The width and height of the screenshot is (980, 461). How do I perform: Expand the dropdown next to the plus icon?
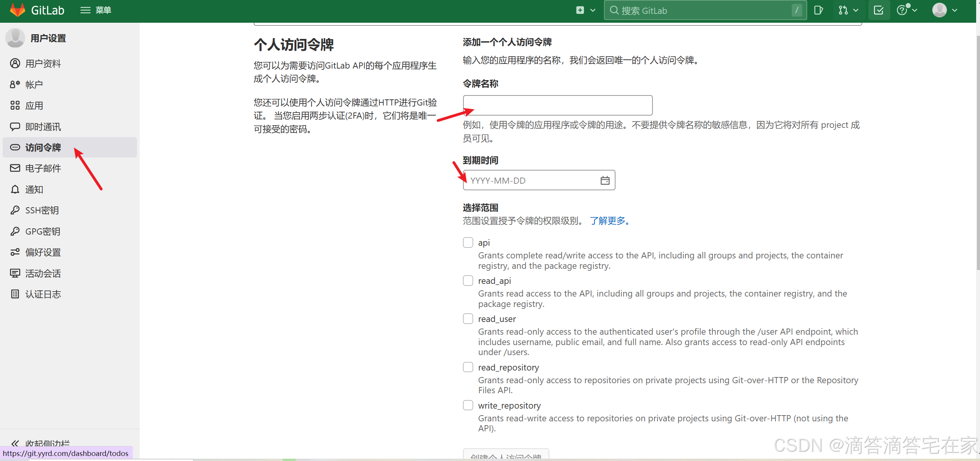593,10
